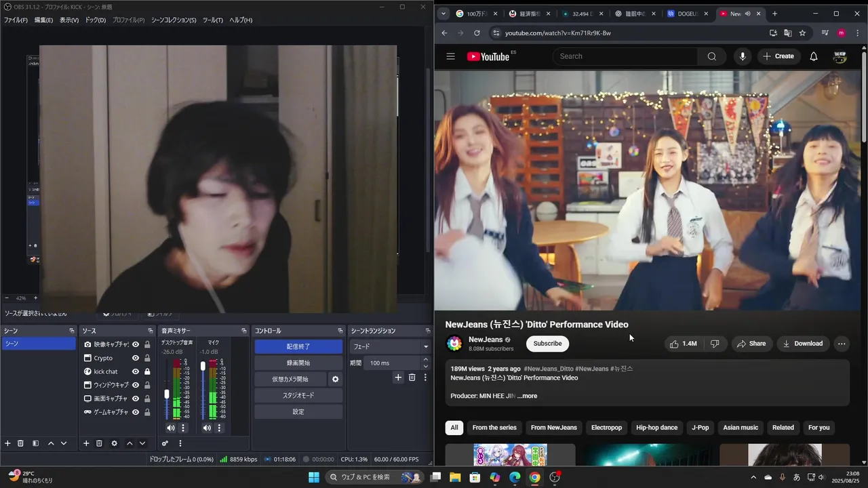
Task: Increase 期間 duration with up stepper
Action: point(426,359)
